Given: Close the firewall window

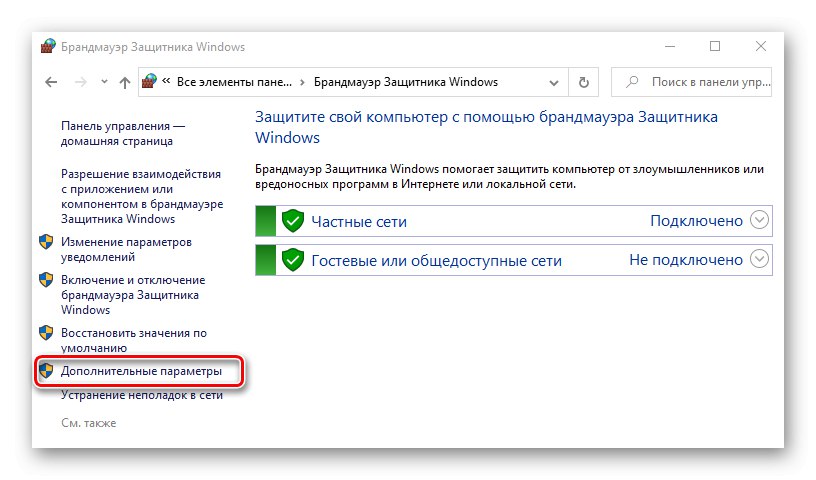Looking at the screenshot, I should coord(761,46).
